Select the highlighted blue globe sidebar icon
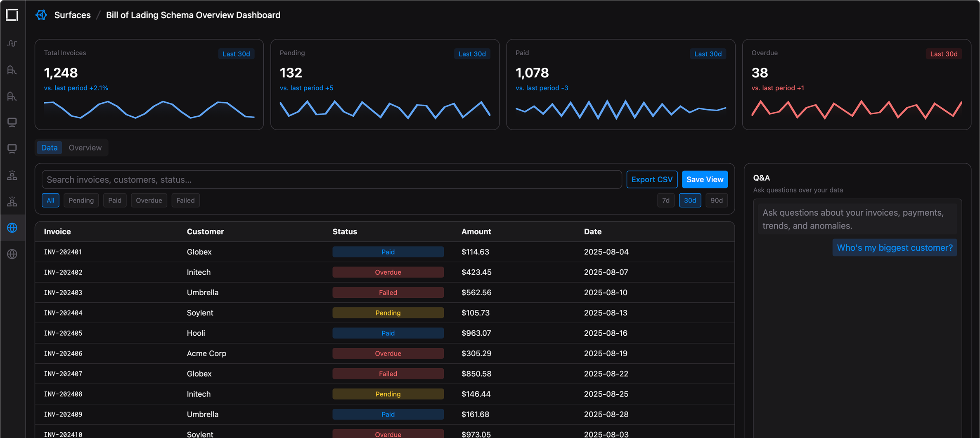This screenshot has width=980, height=438. [x=12, y=228]
